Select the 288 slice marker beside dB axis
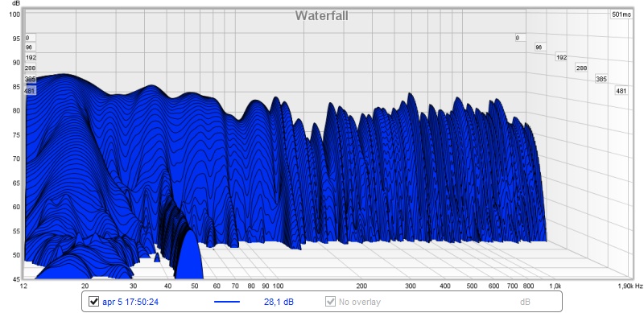This screenshot has height=313, width=644. coord(30,68)
